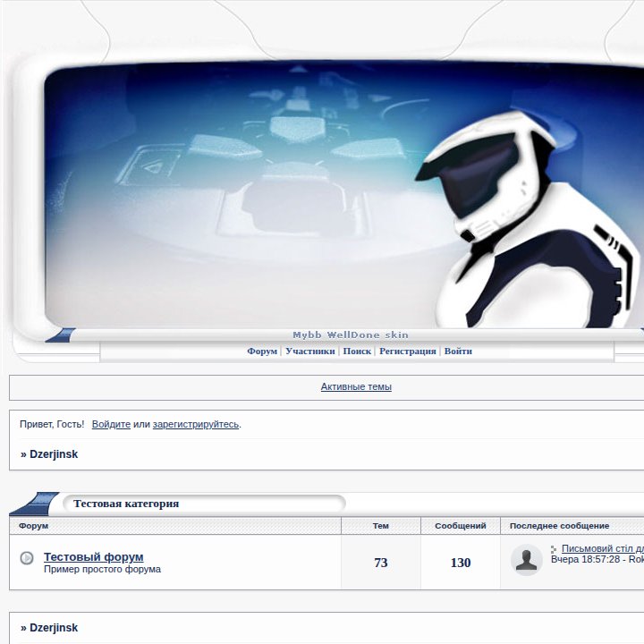Open the Активные темы link
The height and width of the screenshot is (644, 644).
356,386
